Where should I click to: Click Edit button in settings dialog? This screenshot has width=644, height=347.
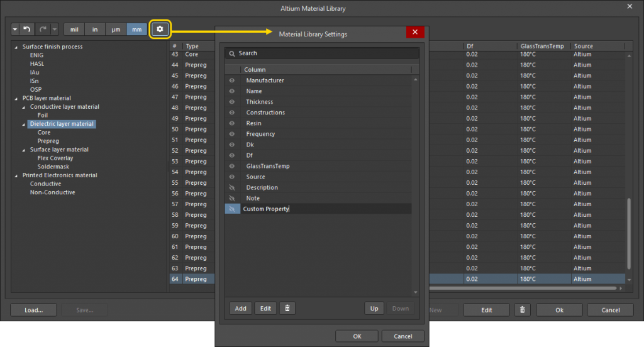pyautogui.click(x=266, y=309)
